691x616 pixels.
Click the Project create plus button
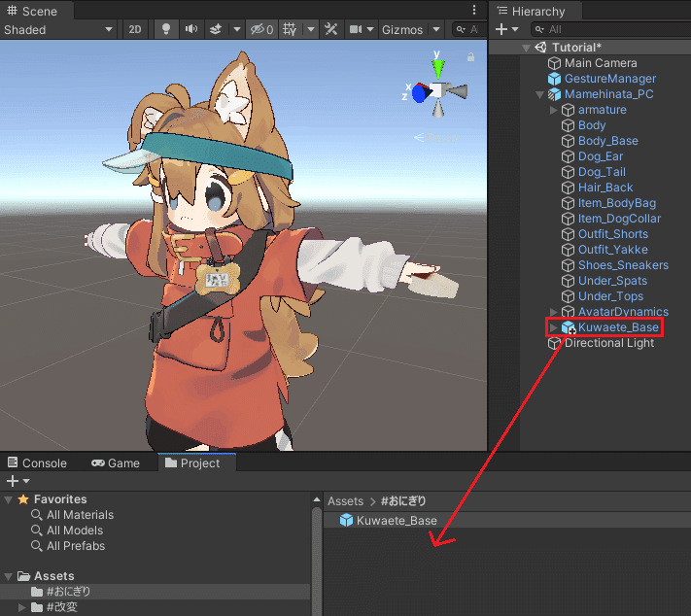pyautogui.click(x=13, y=481)
